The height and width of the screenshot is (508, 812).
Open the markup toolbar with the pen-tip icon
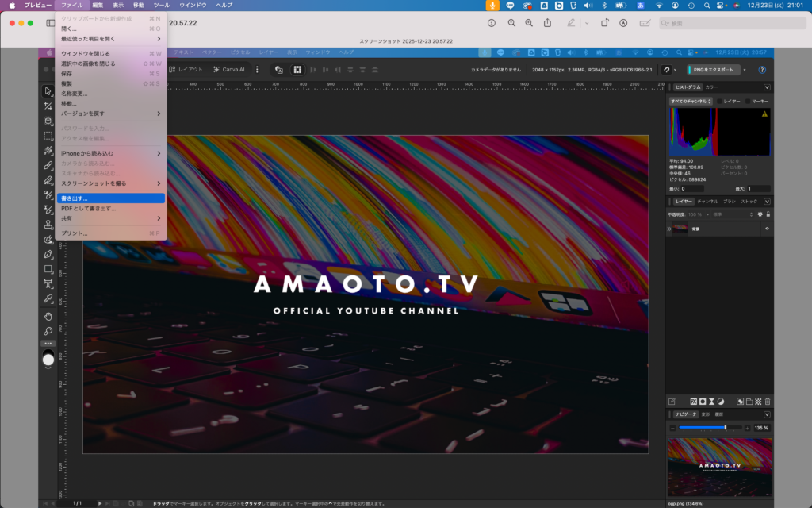pos(623,24)
